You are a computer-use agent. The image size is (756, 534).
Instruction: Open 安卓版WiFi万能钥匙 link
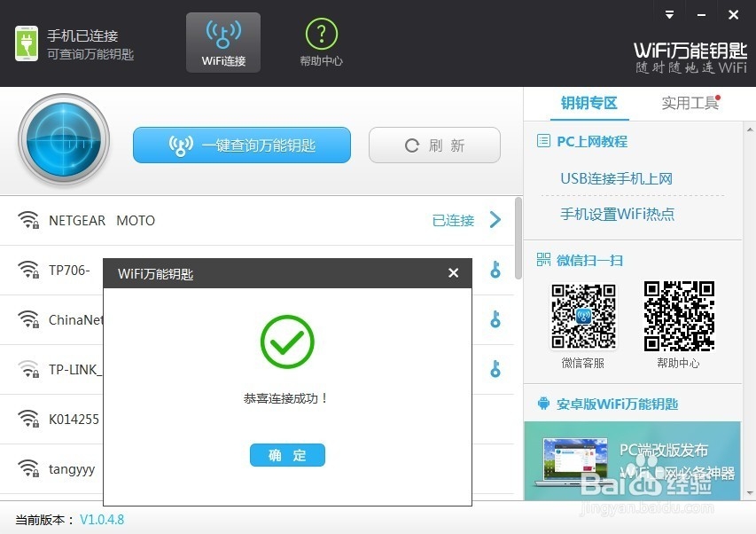coord(617,404)
